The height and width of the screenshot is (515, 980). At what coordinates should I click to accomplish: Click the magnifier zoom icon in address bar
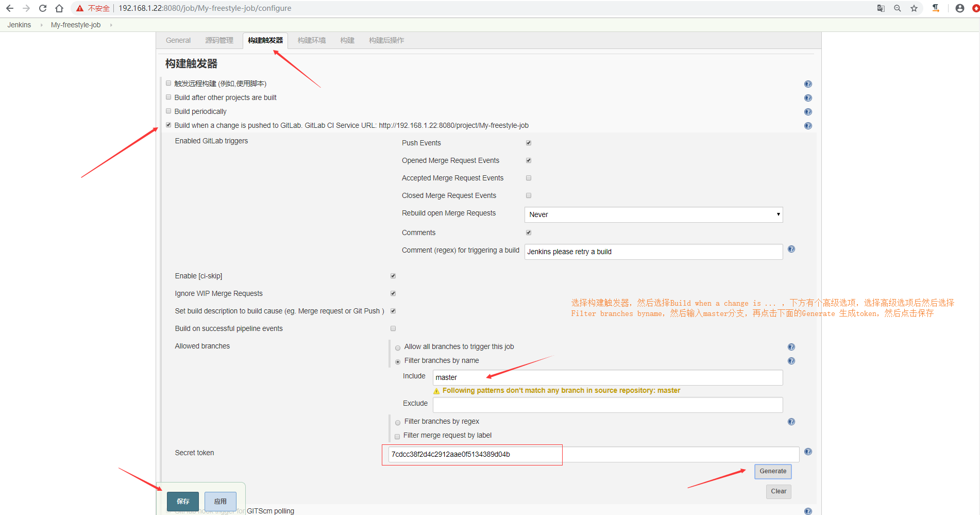898,8
